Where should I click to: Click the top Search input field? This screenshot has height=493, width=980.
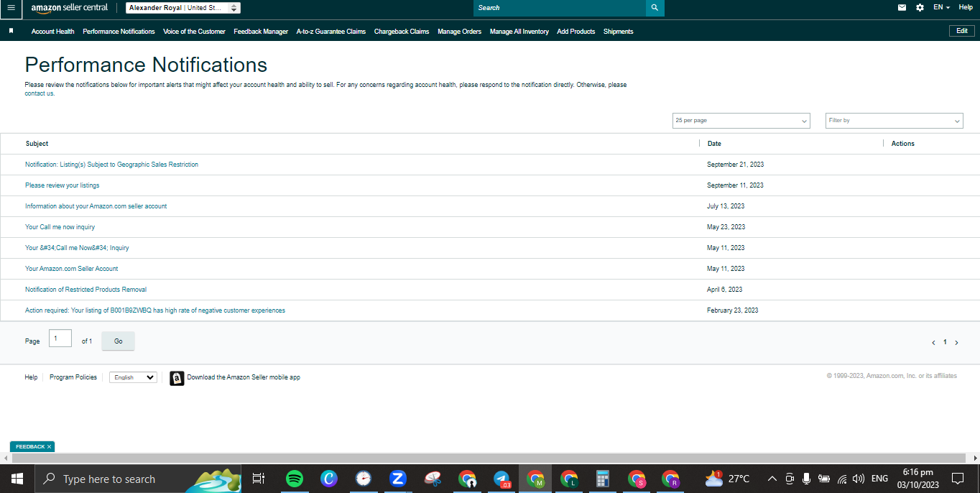(x=560, y=8)
